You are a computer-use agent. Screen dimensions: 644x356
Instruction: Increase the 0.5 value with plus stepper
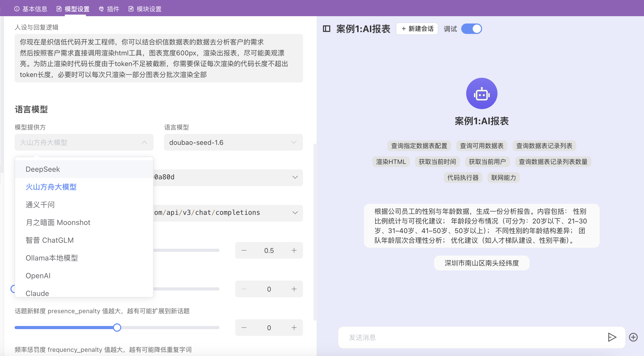[x=294, y=250]
